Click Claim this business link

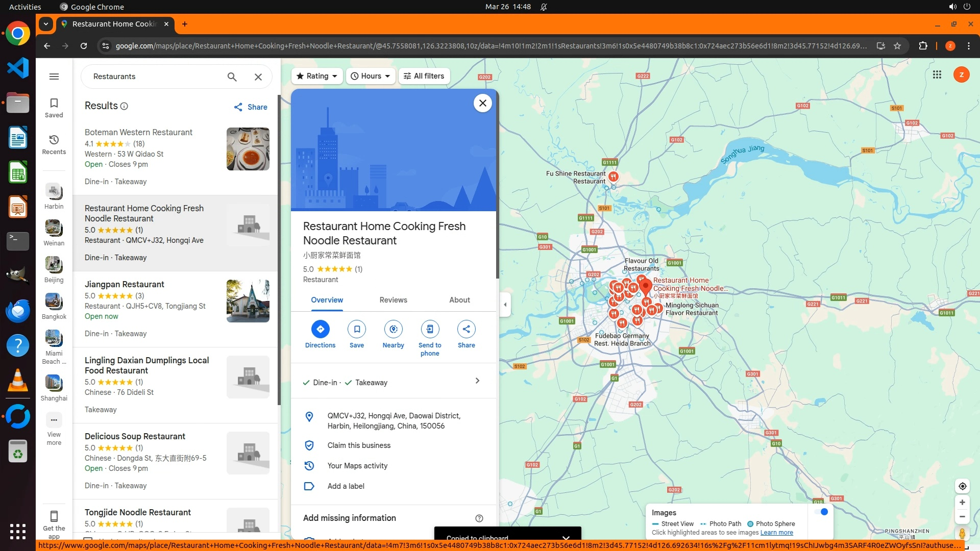pos(359,445)
